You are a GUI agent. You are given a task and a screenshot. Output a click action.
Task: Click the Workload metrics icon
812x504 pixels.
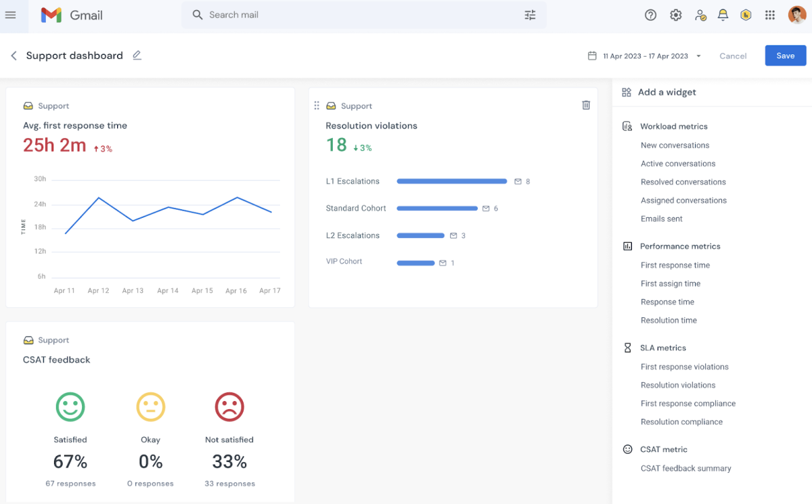click(627, 127)
